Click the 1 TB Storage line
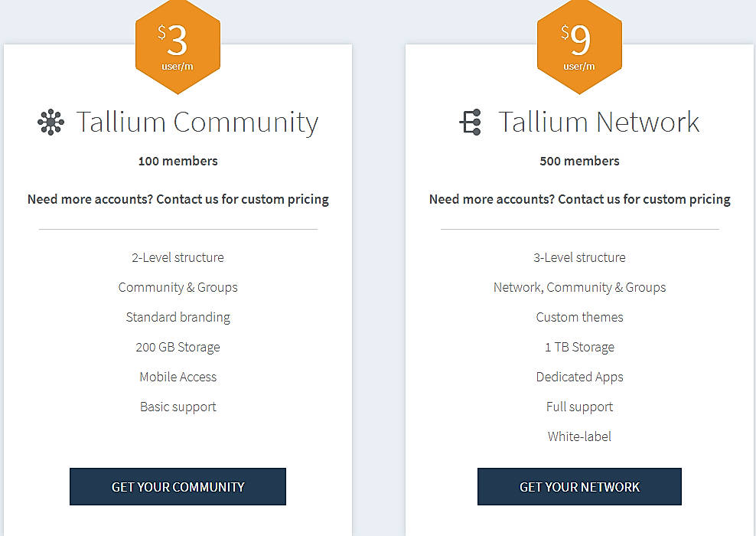756x536 pixels. click(579, 347)
